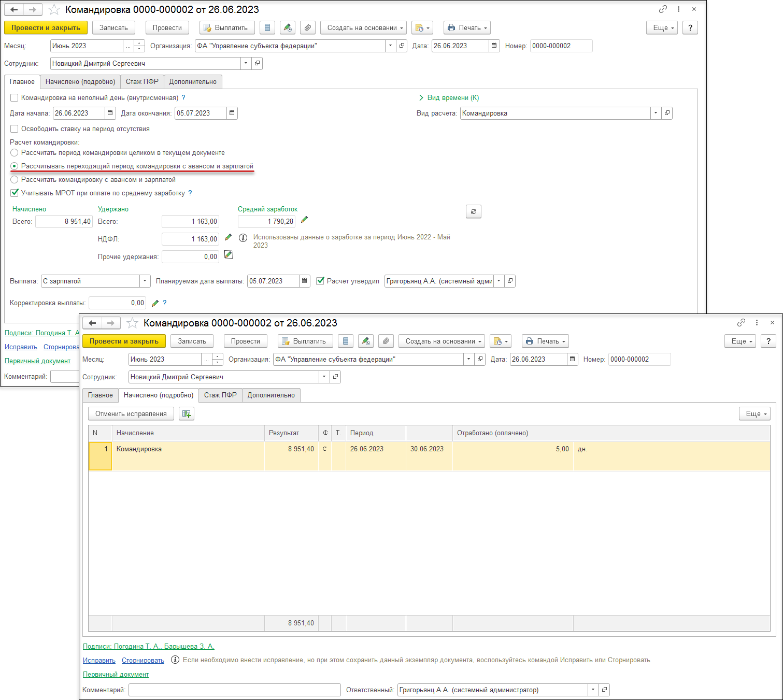Open help question mark next to МРОТ checkbox

tap(190, 193)
